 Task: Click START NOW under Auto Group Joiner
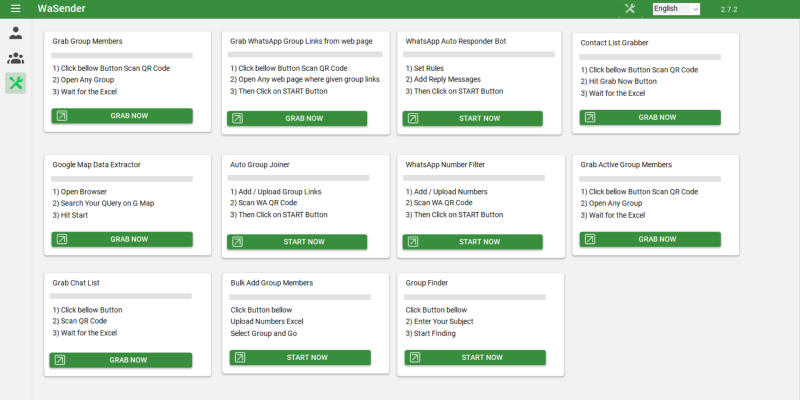297,242
